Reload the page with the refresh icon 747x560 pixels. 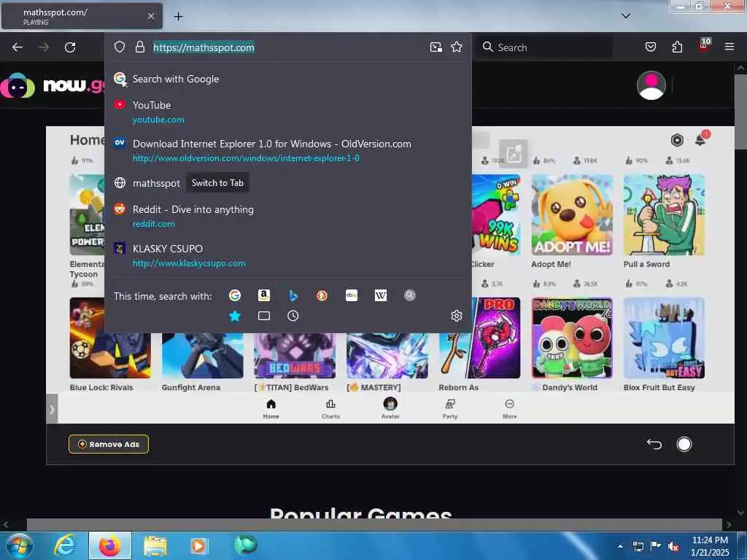pyautogui.click(x=70, y=47)
